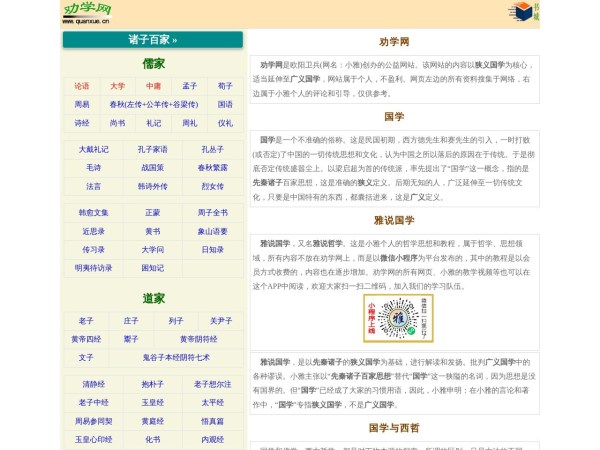Image resolution: width=600 pixels, height=450 pixels.
Task: Open 春秋(左传+公羊传+谷梁传) entry
Action: 153,104
